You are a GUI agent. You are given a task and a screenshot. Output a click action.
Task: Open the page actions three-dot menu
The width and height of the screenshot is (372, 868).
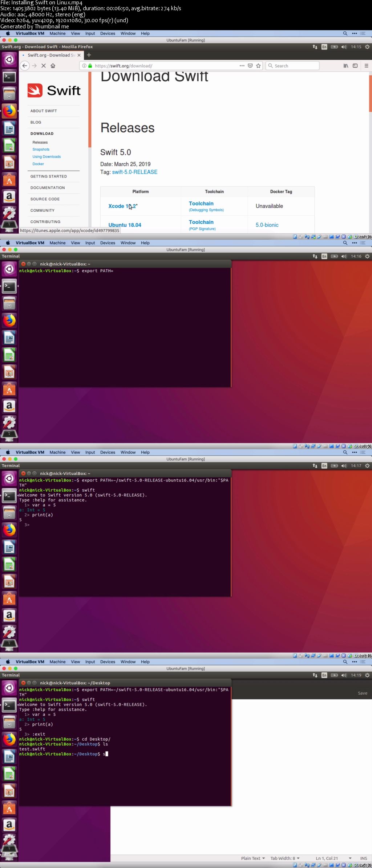pyautogui.click(x=242, y=66)
